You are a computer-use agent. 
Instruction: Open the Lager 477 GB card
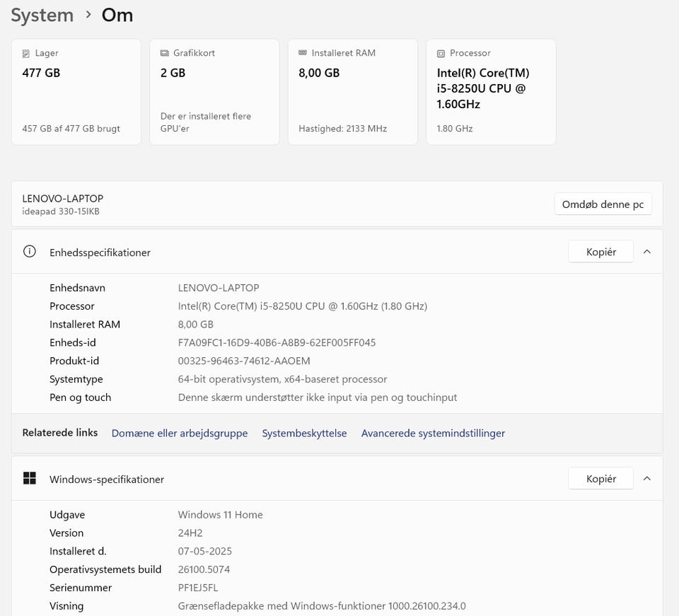[x=76, y=92]
